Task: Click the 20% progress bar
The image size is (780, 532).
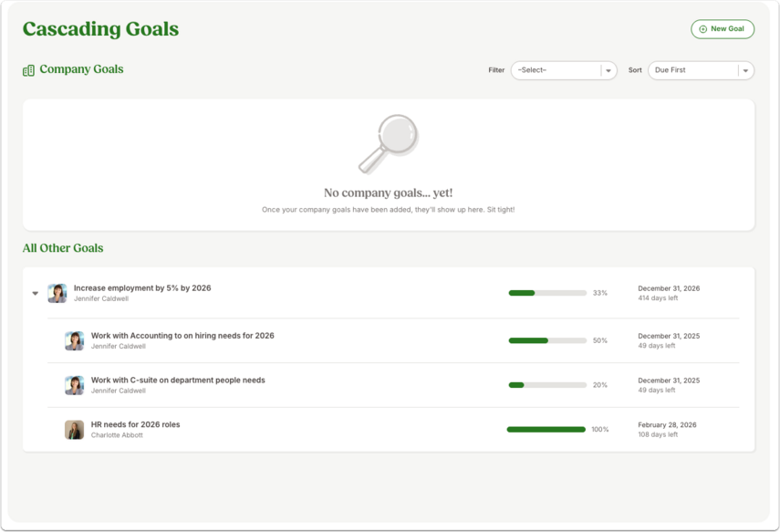Action: click(x=547, y=385)
